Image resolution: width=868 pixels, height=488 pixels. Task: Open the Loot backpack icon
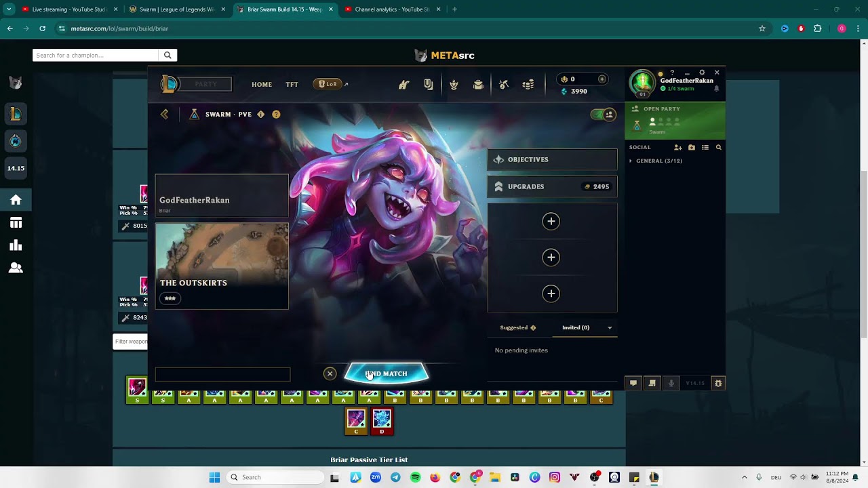point(479,85)
